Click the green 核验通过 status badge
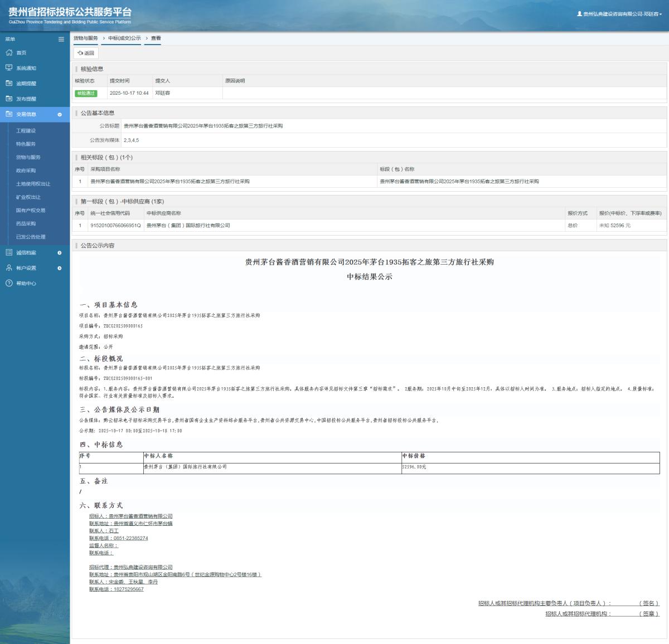Image resolution: width=669 pixels, height=644 pixels. coord(86,94)
